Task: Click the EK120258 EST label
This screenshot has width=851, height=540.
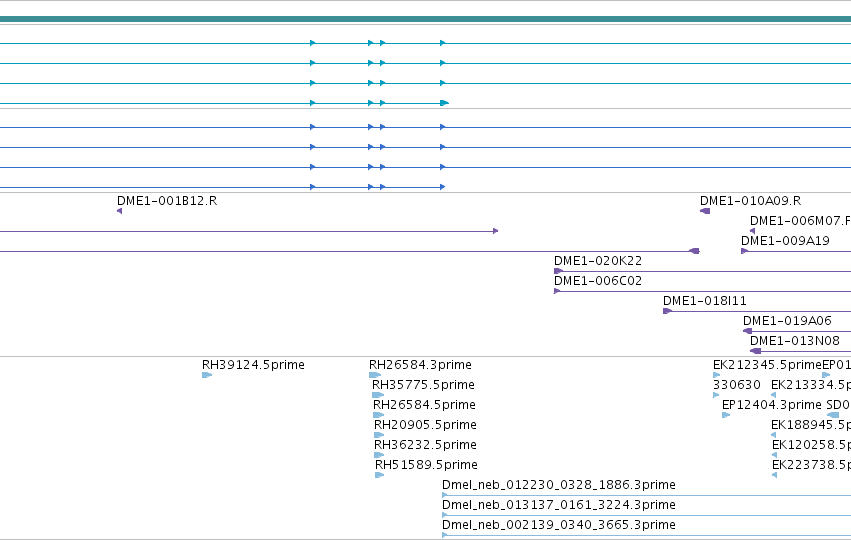Action: coord(811,446)
